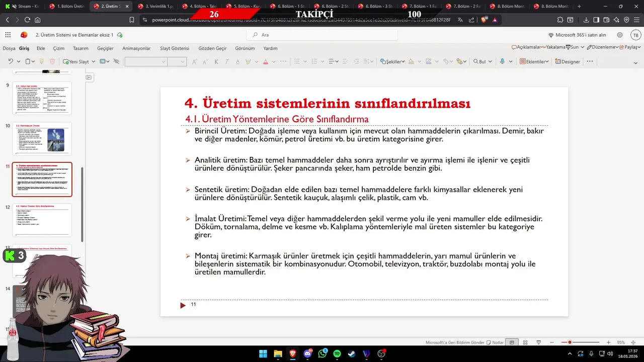Open the Şekiller shapes dropdown
The height and width of the screenshot is (362, 644).
click(x=392, y=61)
